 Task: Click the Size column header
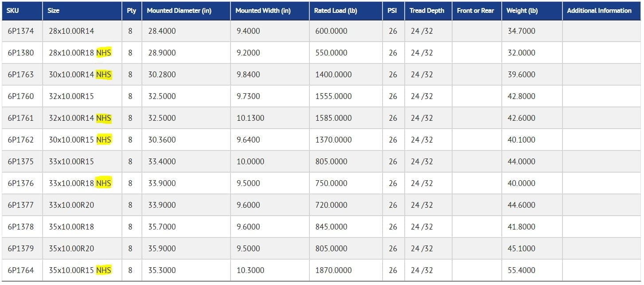tap(54, 11)
